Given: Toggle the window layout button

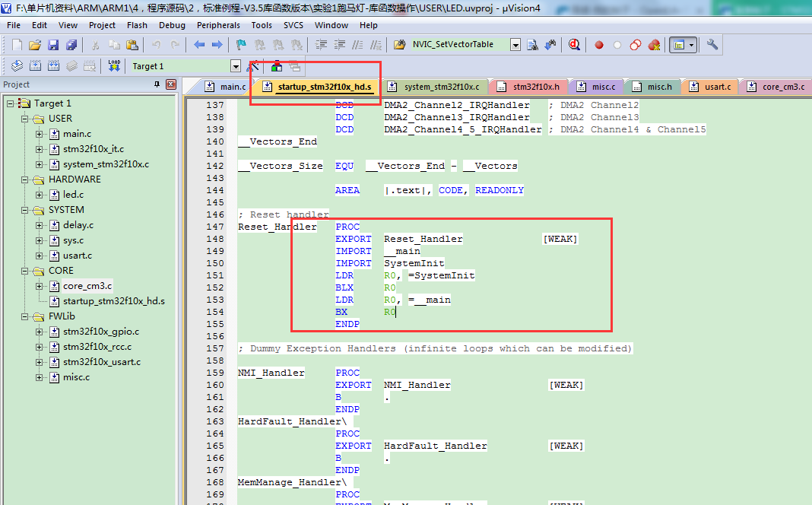Looking at the screenshot, I should [679, 45].
